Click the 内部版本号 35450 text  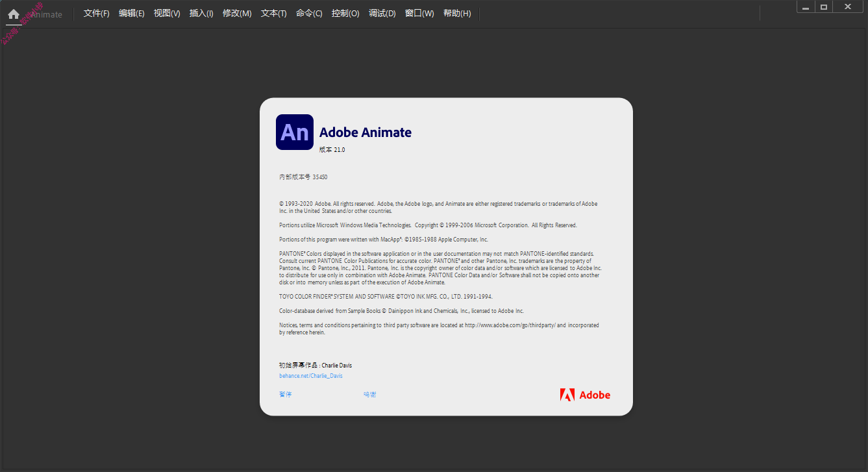[x=304, y=177]
